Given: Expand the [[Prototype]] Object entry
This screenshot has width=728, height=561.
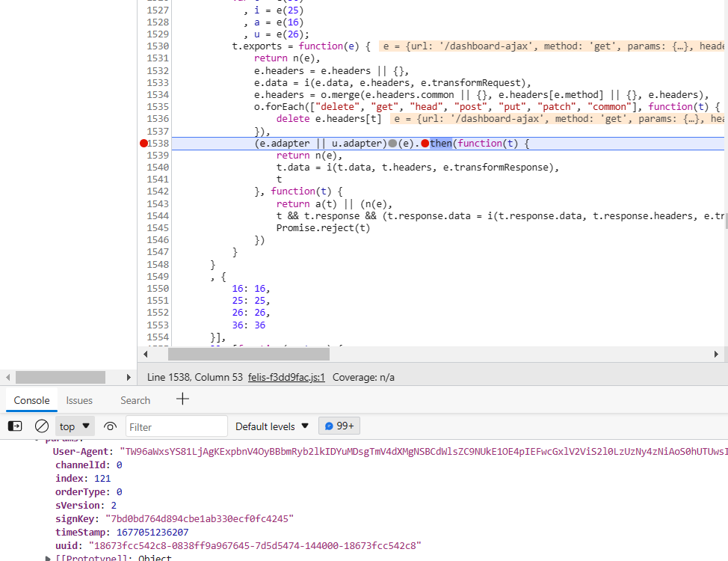Looking at the screenshot, I should pos(48,558).
